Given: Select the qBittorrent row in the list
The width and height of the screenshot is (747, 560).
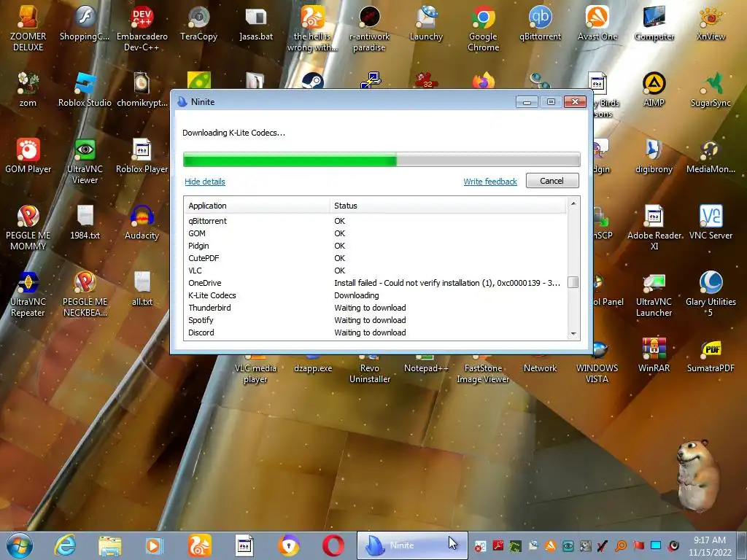Looking at the screenshot, I should point(376,221).
